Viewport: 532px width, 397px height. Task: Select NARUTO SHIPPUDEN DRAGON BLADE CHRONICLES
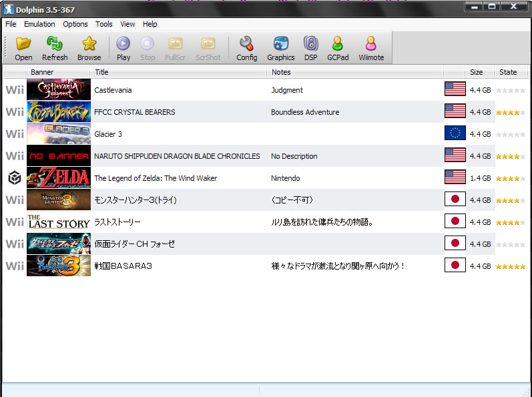177,156
